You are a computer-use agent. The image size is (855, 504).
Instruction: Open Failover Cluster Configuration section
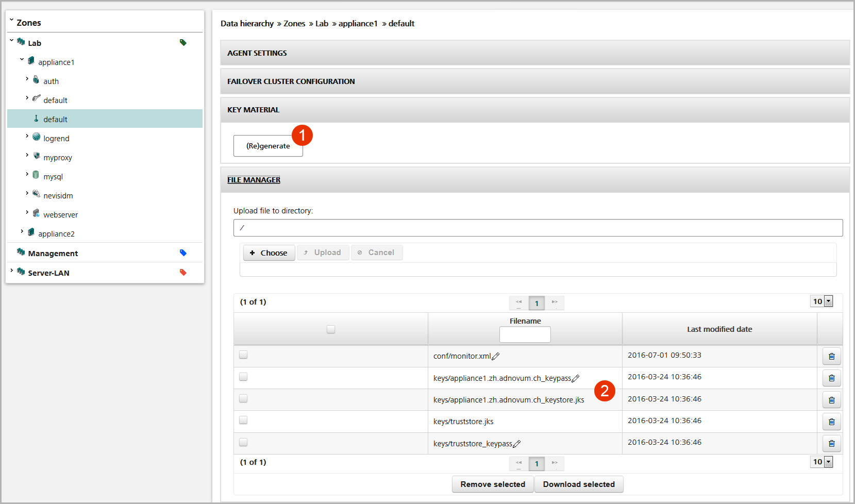click(535, 81)
